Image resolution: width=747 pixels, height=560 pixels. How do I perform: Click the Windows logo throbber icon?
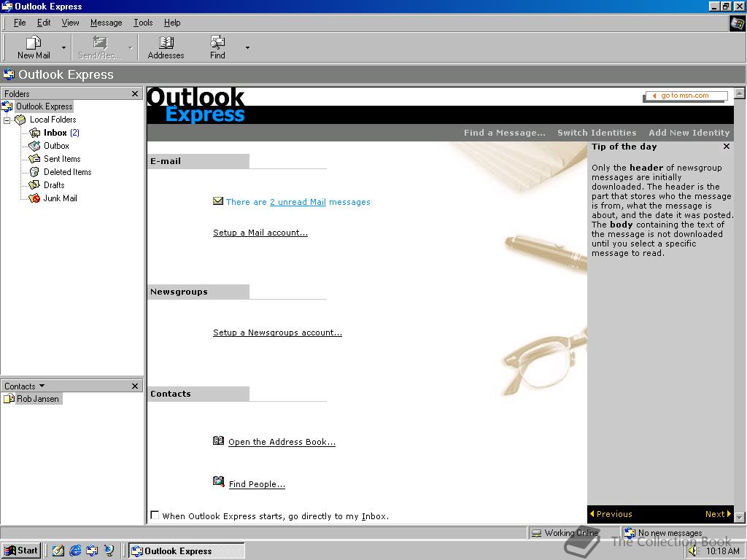click(x=738, y=23)
